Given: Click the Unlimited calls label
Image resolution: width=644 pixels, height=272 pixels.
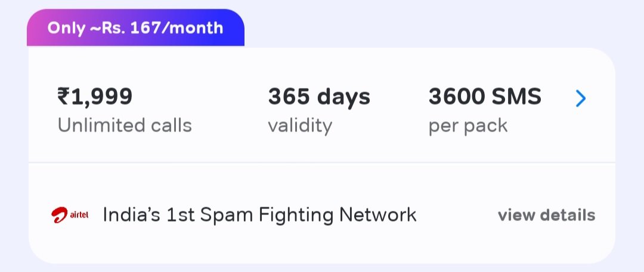Looking at the screenshot, I should pos(125,126).
